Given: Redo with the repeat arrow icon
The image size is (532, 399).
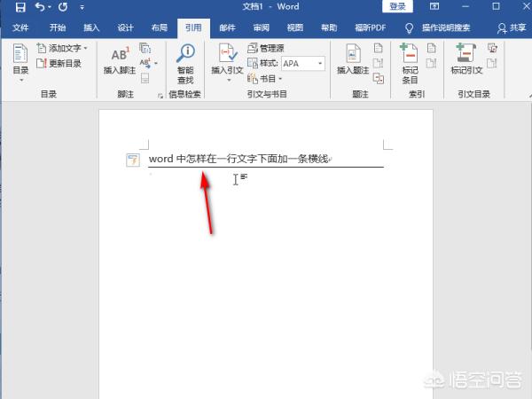Looking at the screenshot, I should (x=63, y=7).
